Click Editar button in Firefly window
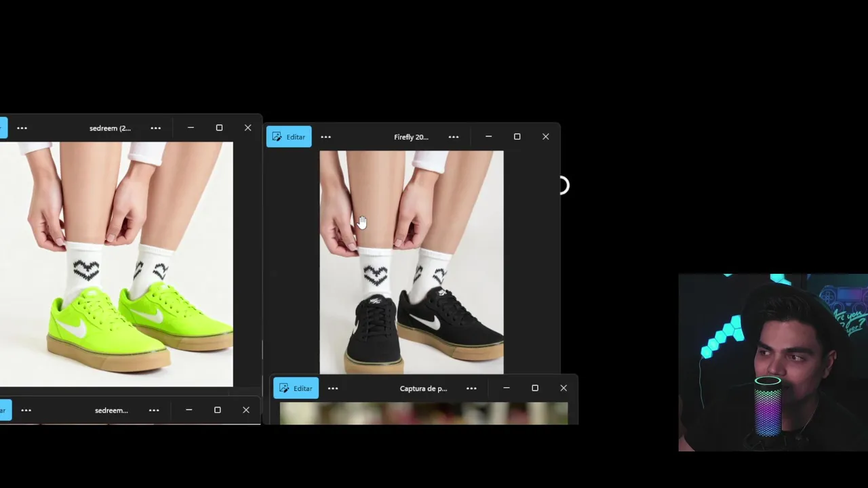The height and width of the screenshot is (488, 868). tap(289, 137)
